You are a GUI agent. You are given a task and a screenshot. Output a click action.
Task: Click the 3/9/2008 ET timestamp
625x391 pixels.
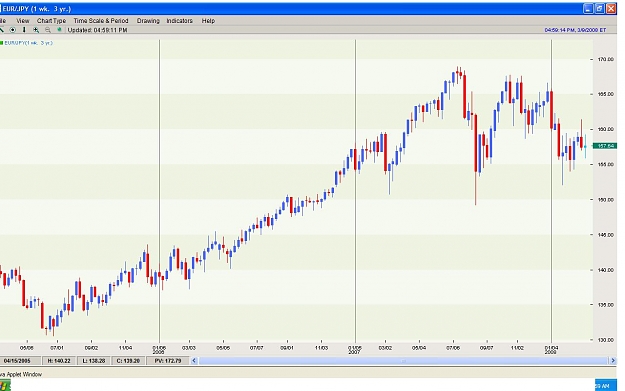[575, 30]
